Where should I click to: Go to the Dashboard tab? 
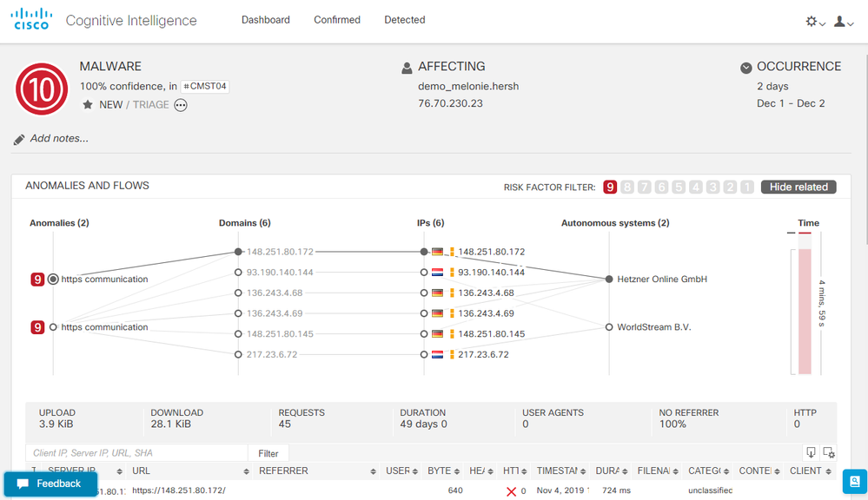pos(265,20)
